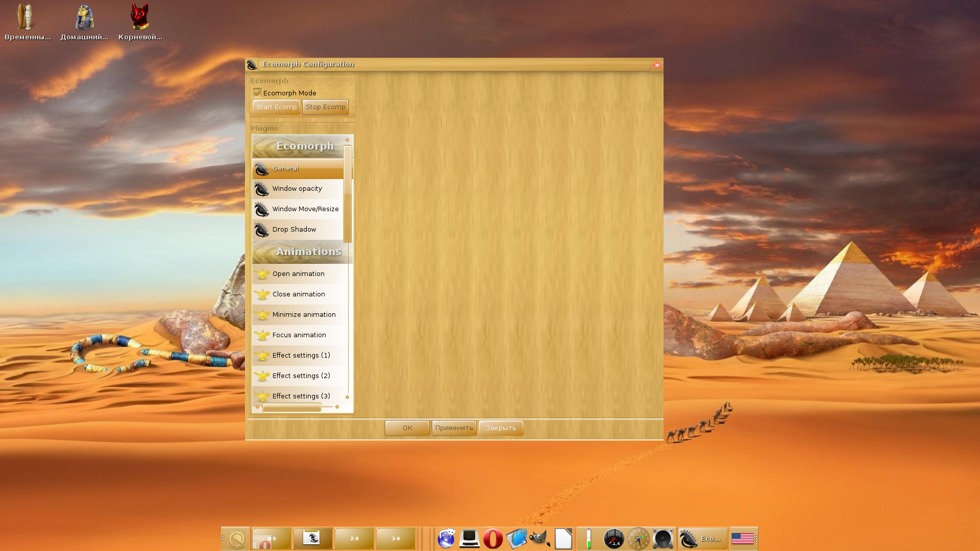Close the Ecomorph Configuration window
980x551 pixels.
click(x=657, y=65)
